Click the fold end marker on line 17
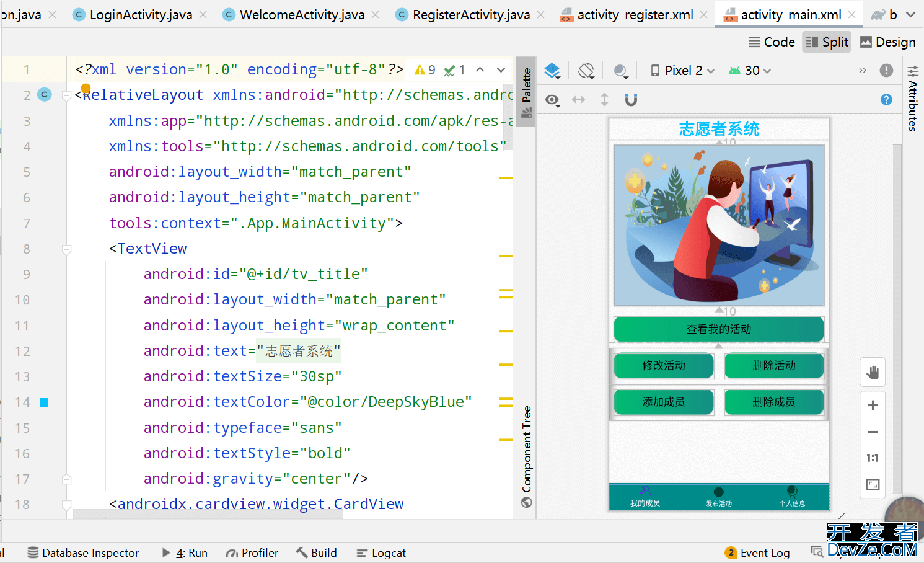The height and width of the screenshot is (563, 924). tap(67, 479)
